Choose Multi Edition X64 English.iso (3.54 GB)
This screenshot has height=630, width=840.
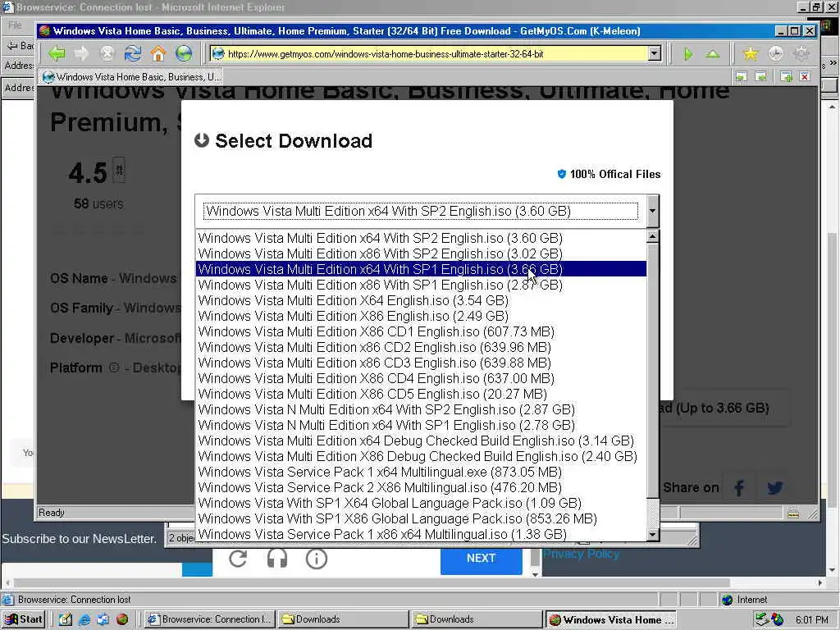(x=421, y=300)
